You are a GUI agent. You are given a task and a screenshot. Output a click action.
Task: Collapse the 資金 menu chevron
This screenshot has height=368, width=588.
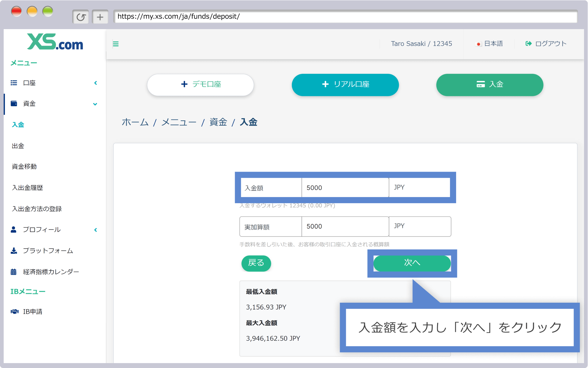click(x=95, y=104)
